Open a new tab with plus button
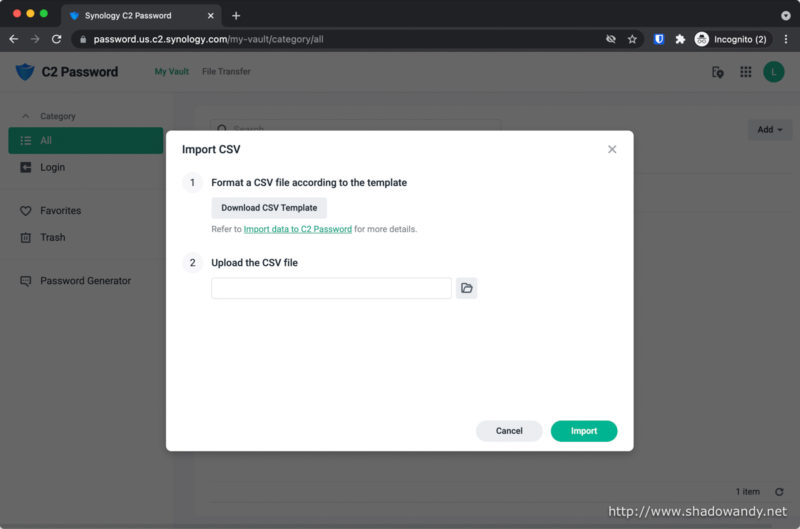This screenshot has width=800, height=529. (236, 16)
